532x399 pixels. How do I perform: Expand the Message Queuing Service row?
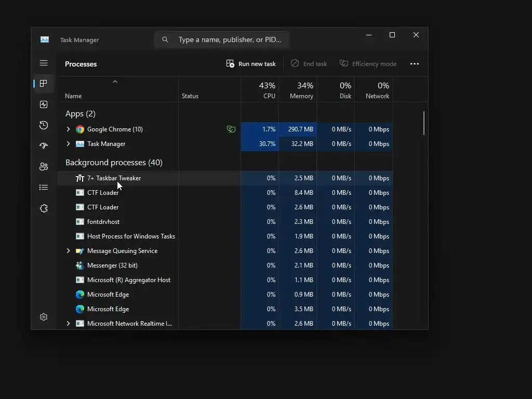(x=68, y=251)
